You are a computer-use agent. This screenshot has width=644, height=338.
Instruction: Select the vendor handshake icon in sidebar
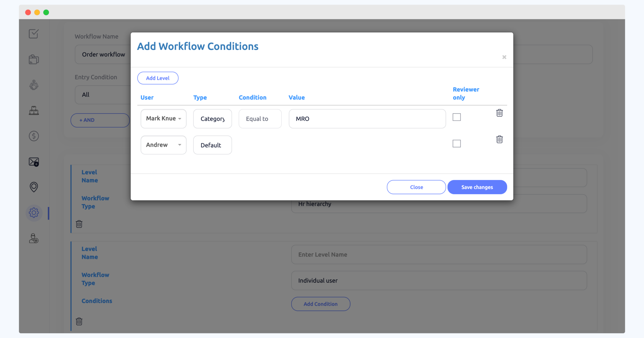pyautogui.click(x=34, y=85)
